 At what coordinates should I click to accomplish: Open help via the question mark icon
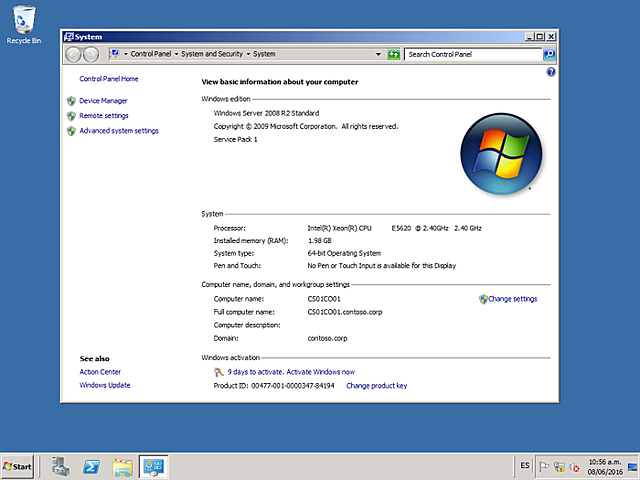(551, 72)
